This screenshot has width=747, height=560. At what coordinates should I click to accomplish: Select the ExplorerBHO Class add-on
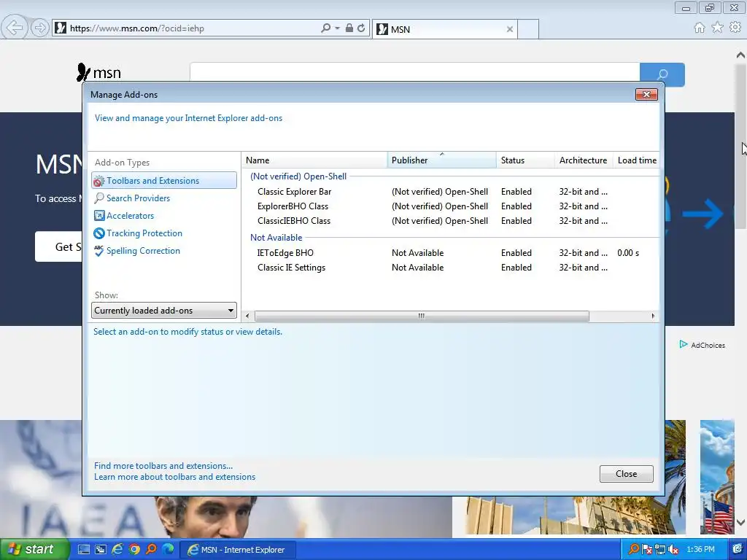point(293,206)
